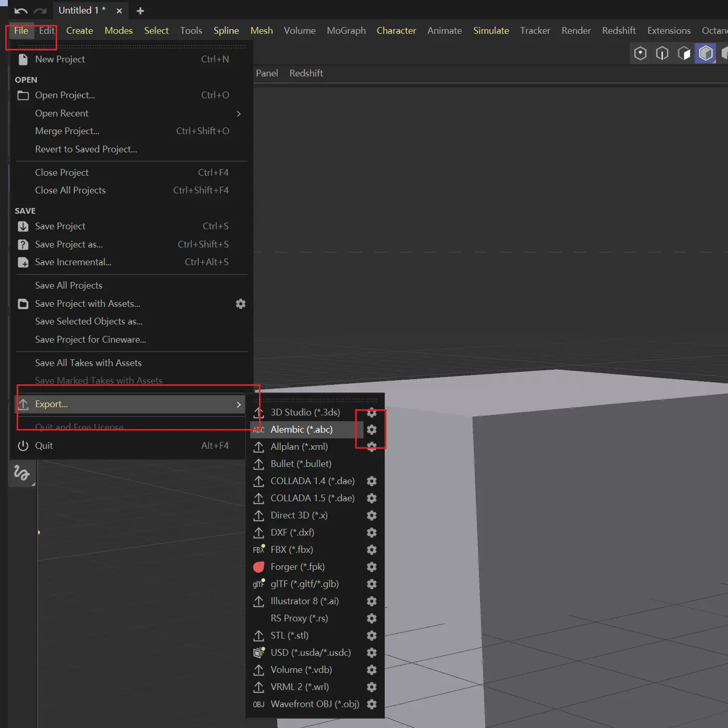Open settings gear for glTF export
The height and width of the screenshot is (728, 728).
click(372, 584)
